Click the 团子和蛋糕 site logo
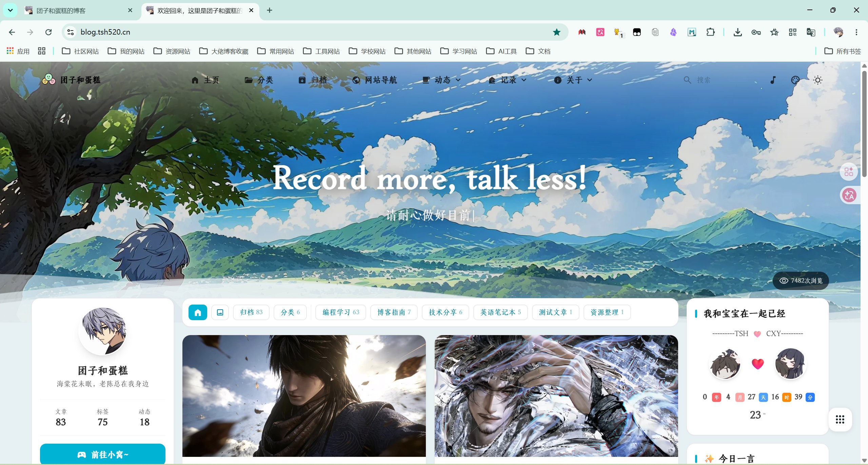 [71, 80]
